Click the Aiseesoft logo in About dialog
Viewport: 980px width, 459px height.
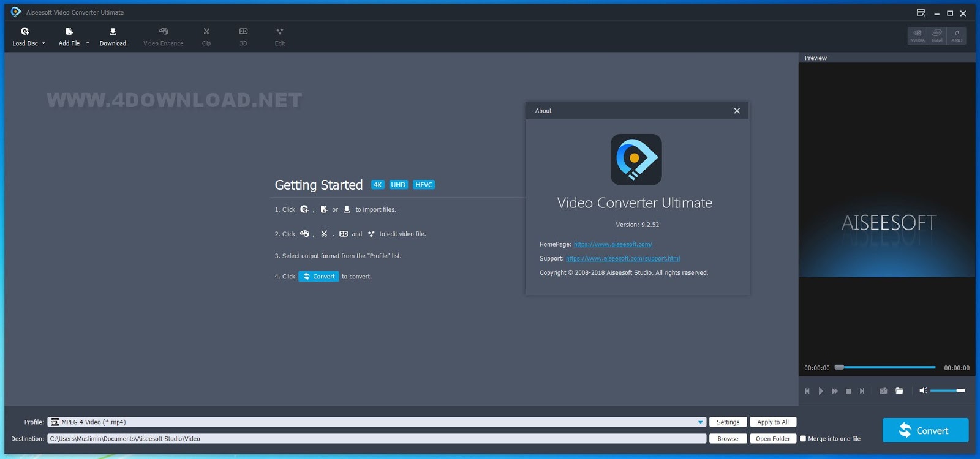coord(636,160)
